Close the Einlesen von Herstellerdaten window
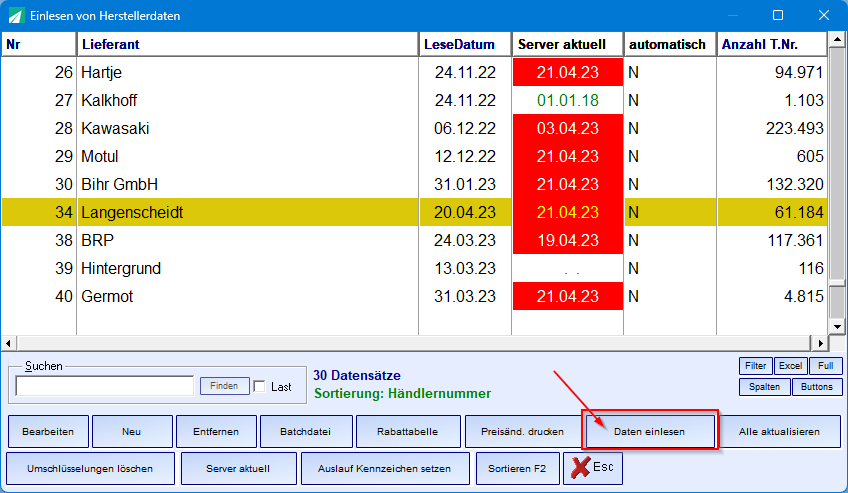 tap(824, 15)
